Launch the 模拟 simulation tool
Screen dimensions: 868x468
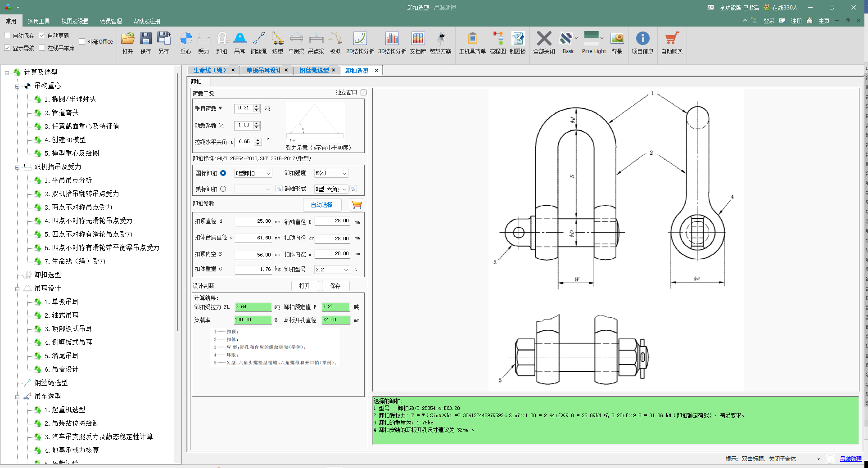click(x=335, y=43)
